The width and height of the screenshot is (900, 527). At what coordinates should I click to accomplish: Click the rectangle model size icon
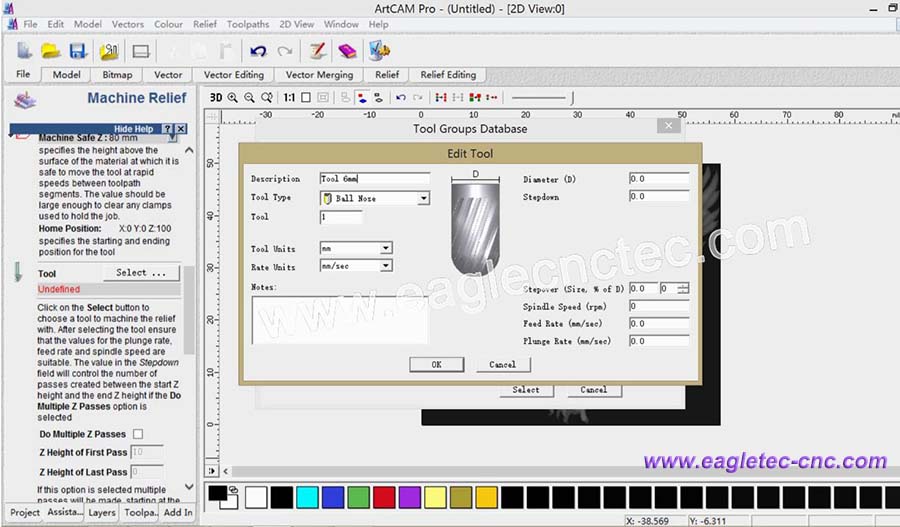pos(141,51)
